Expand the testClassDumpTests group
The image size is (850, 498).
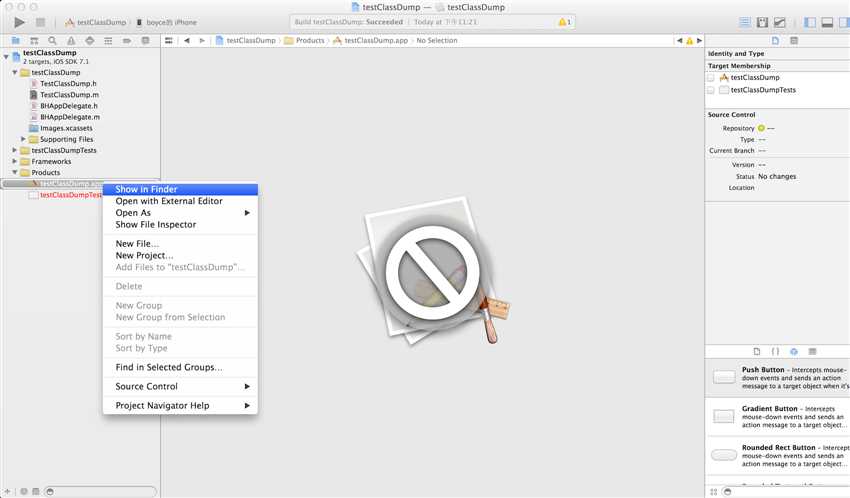pos(15,150)
